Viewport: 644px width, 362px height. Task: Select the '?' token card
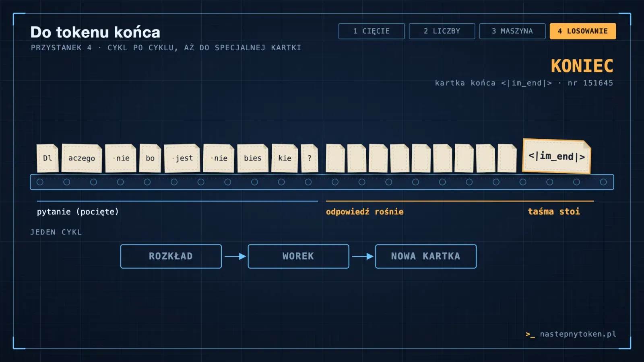click(x=310, y=158)
